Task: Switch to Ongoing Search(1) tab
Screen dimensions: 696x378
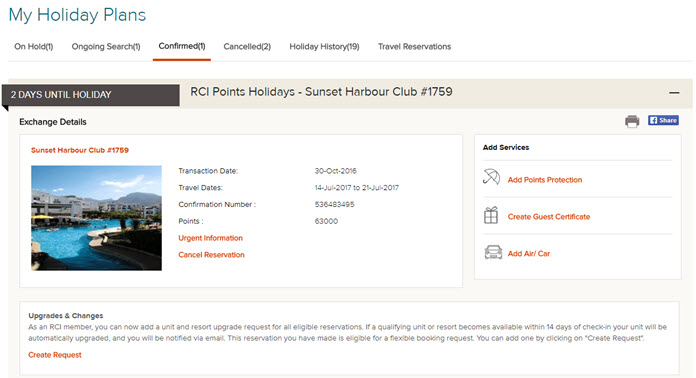Action: [106, 47]
